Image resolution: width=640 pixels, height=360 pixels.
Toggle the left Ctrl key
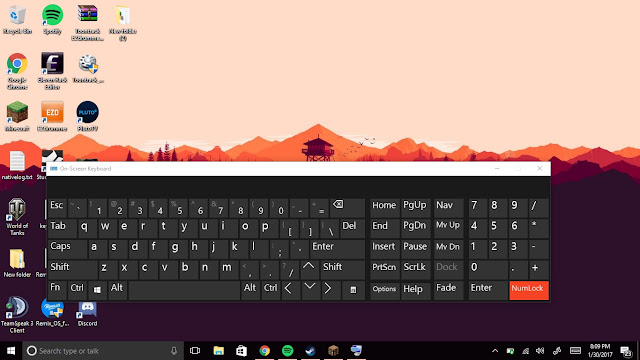point(77,290)
